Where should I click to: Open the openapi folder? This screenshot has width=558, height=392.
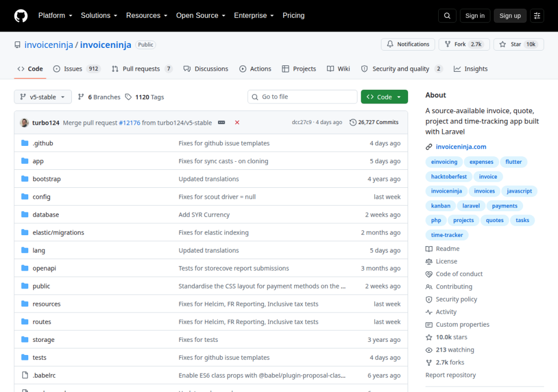coord(44,268)
